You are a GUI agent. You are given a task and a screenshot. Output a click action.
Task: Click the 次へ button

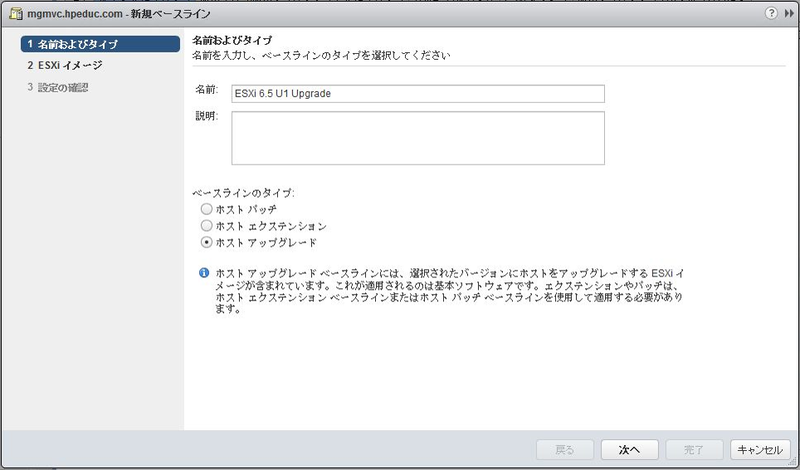point(630,450)
